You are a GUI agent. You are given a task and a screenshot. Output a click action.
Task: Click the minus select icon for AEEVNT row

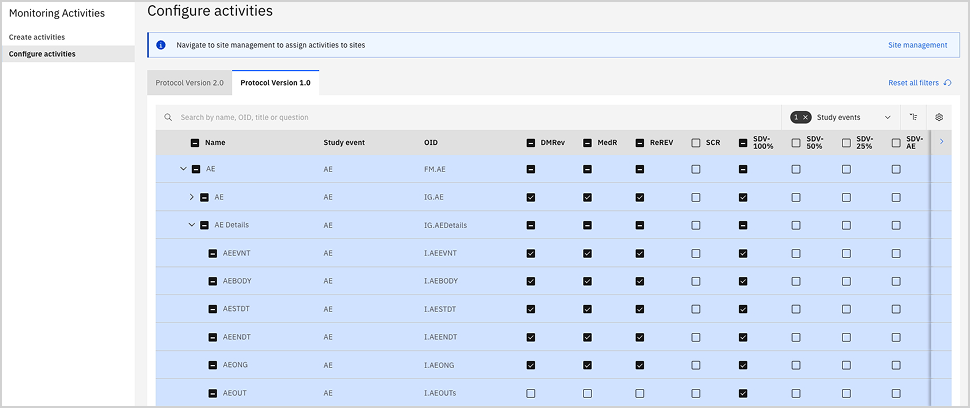pyautogui.click(x=212, y=253)
